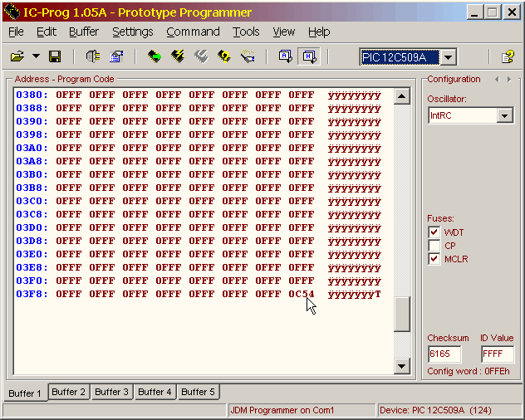Click the IC-Prog title bar chip icon
525x420 pixels.
(x=12, y=12)
